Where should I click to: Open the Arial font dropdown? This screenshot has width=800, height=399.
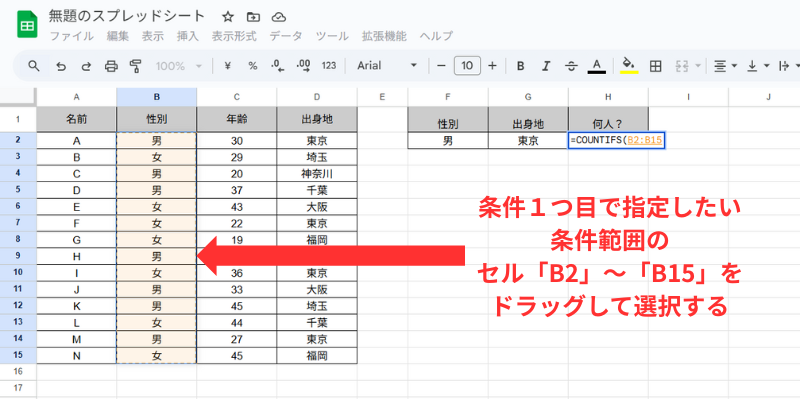click(x=387, y=66)
